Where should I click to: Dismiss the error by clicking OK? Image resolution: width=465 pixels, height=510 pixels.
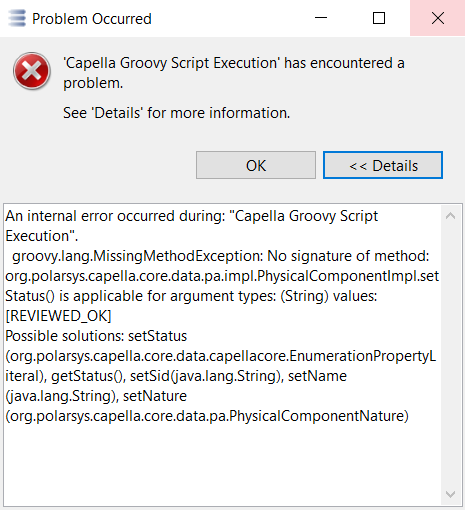point(256,165)
